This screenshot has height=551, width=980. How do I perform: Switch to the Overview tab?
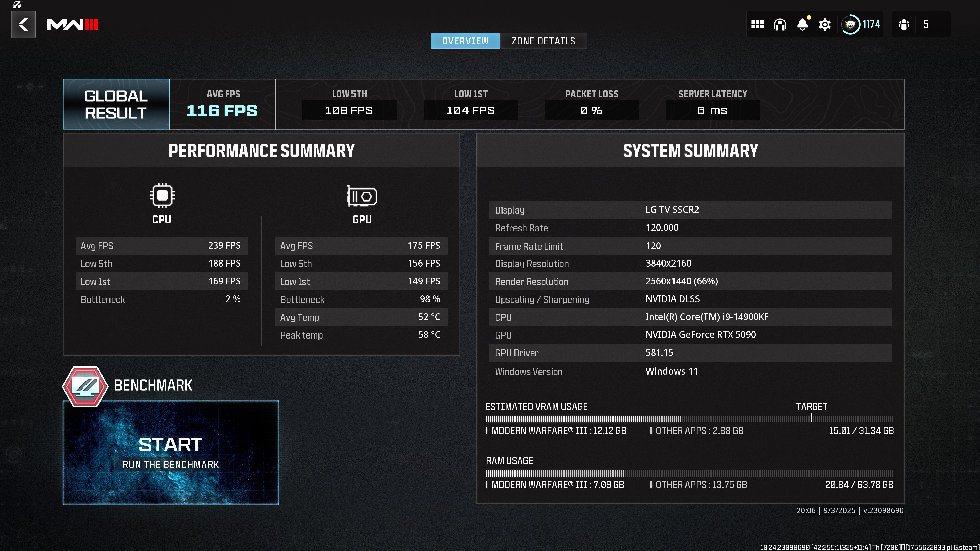(465, 41)
